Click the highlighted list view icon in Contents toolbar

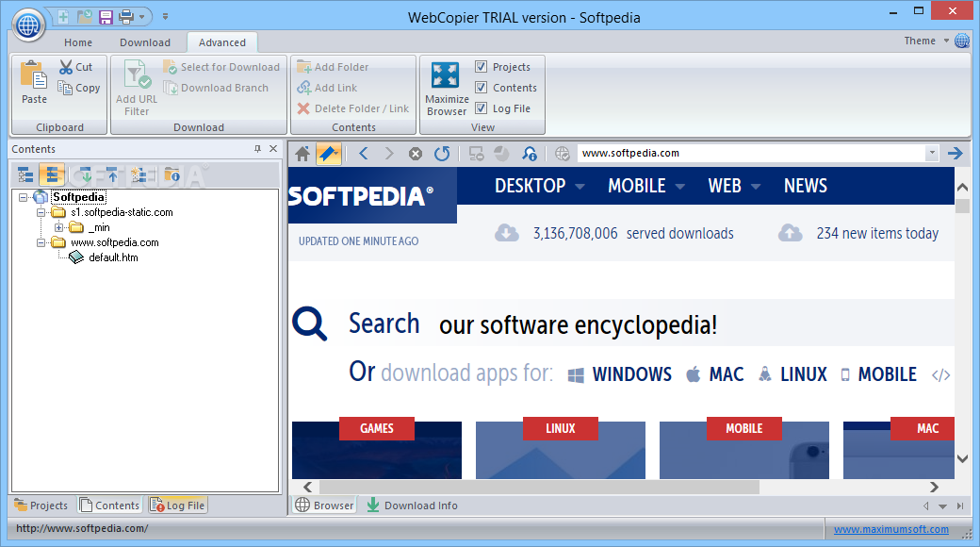click(52, 174)
